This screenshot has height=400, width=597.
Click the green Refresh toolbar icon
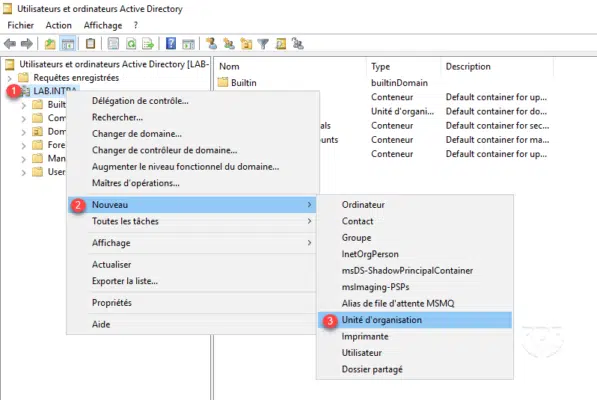coord(131,44)
